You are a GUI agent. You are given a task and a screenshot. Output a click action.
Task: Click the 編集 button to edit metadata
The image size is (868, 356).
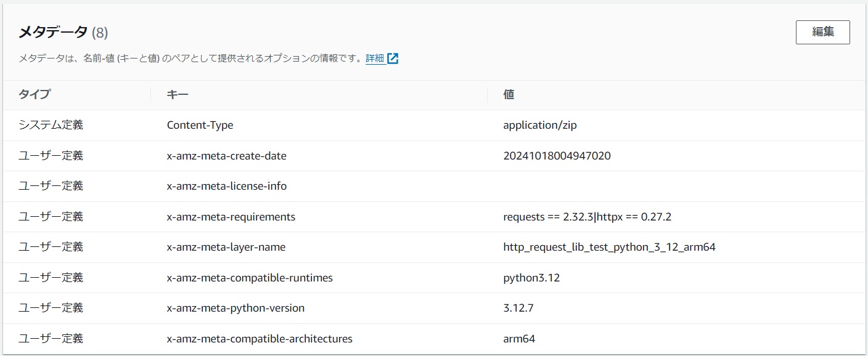pos(823,31)
